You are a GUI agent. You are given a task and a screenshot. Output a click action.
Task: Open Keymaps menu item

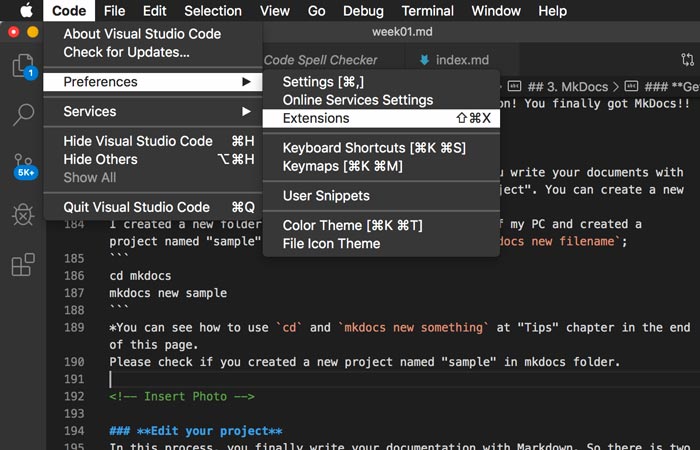tap(381, 166)
